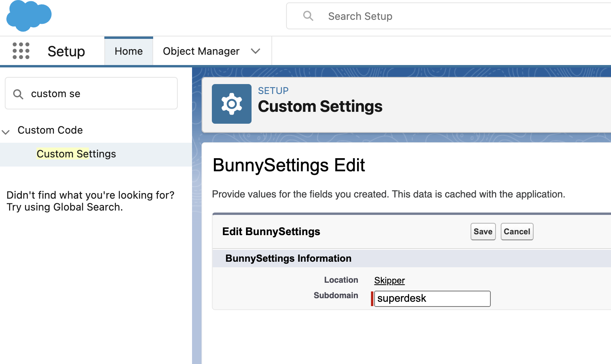Click the SETUP breadcrumb label
Image resolution: width=611 pixels, height=364 pixels.
click(273, 91)
